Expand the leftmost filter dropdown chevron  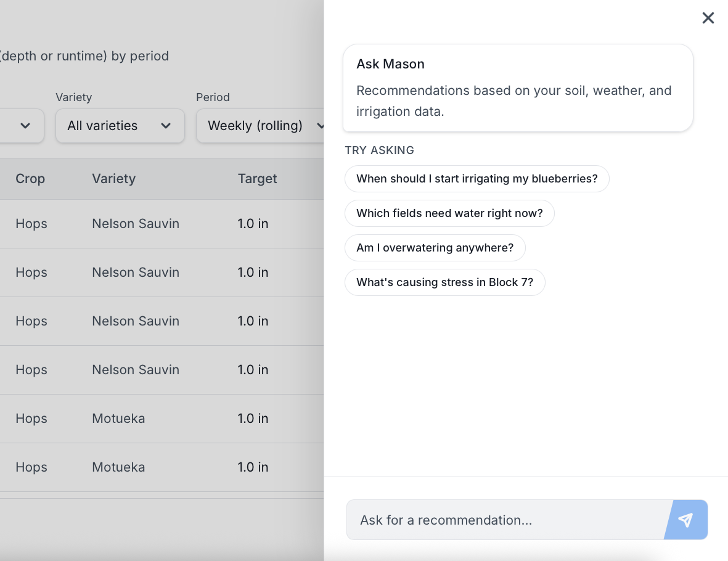click(23, 126)
